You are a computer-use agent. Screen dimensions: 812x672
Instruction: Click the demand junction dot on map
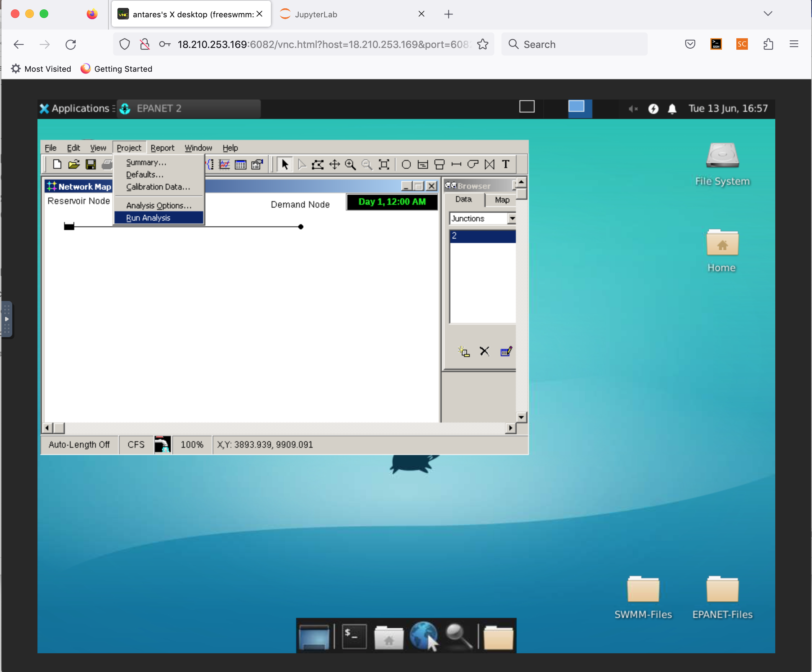coord(301,227)
